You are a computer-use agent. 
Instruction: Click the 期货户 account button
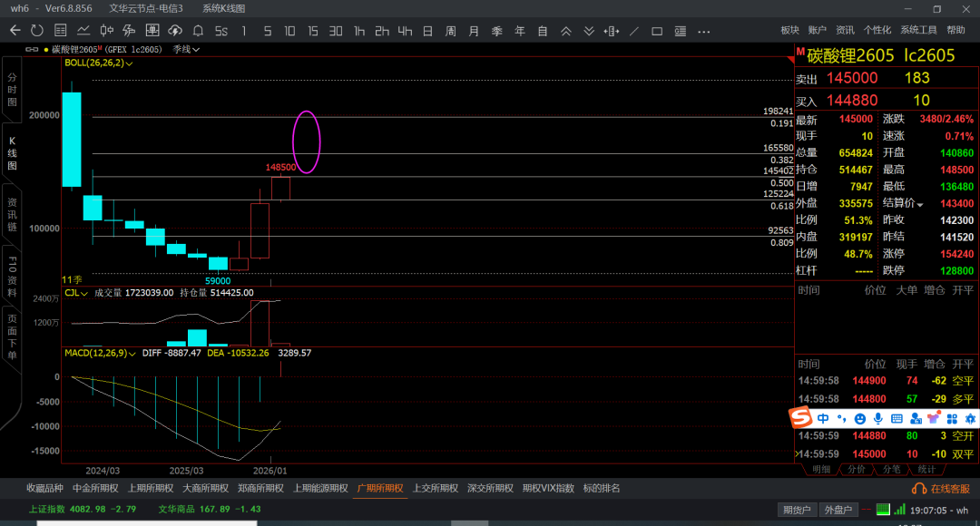(x=797, y=511)
